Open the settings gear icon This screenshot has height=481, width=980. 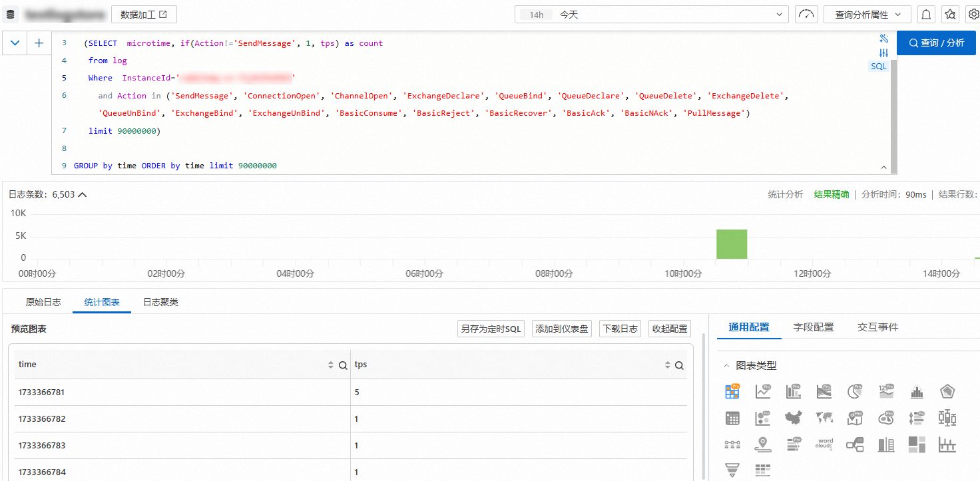click(x=973, y=14)
